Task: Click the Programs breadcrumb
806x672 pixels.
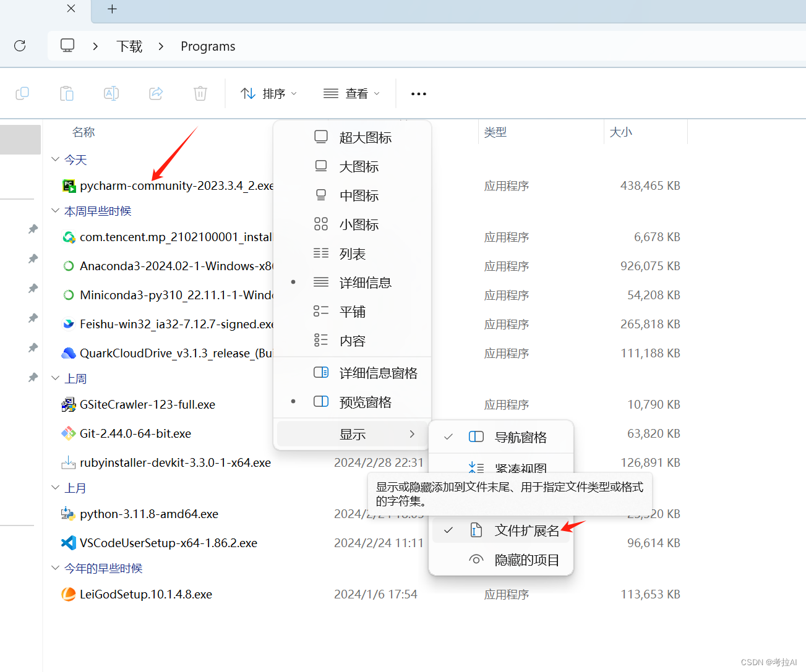Action: point(208,46)
